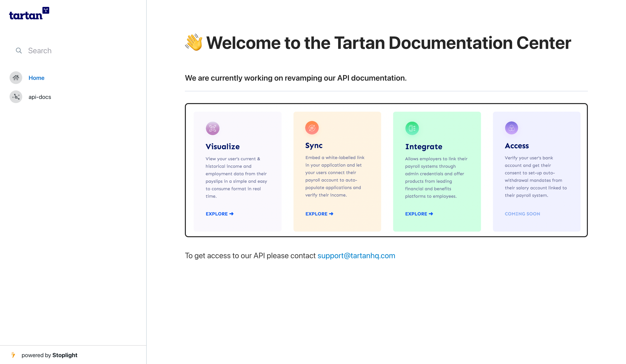Screen dimensions: 626x364
Task: Click the Sync card heading
Action: [314, 145]
